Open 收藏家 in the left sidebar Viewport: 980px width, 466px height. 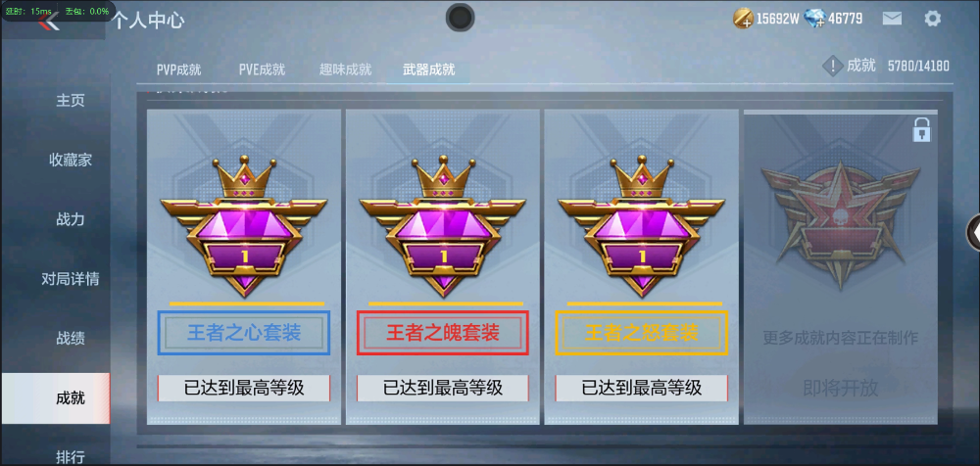click(x=70, y=160)
